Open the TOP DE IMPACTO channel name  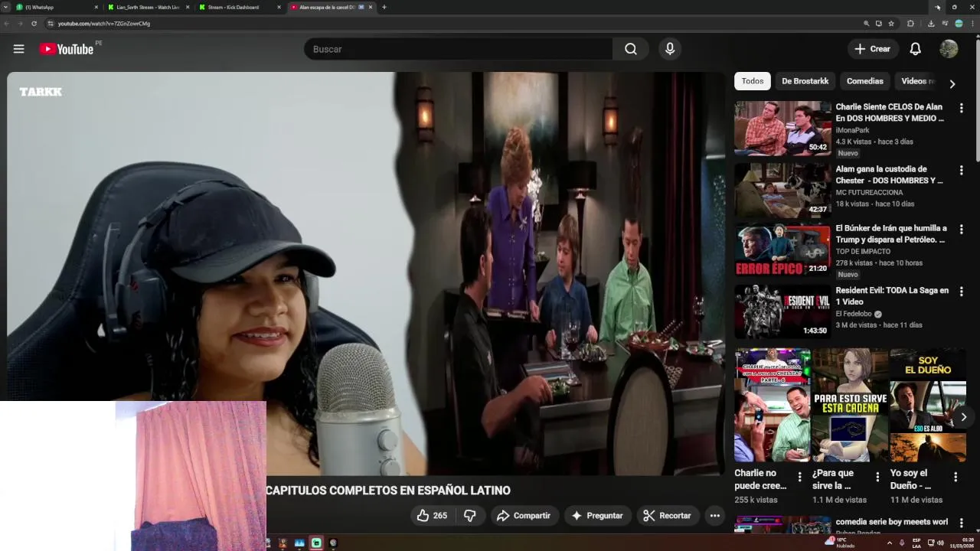pyautogui.click(x=863, y=251)
